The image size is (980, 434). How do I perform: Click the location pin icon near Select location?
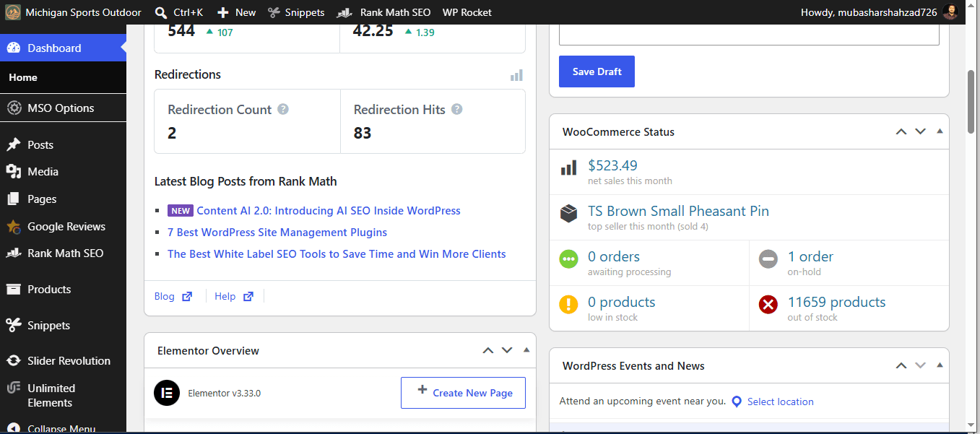pyautogui.click(x=737, y=402)
